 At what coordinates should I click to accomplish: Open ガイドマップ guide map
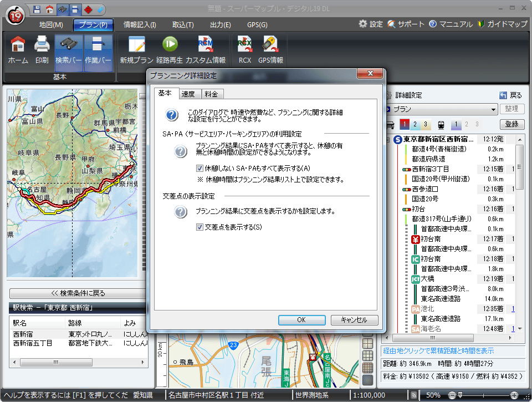click(503, 24)
